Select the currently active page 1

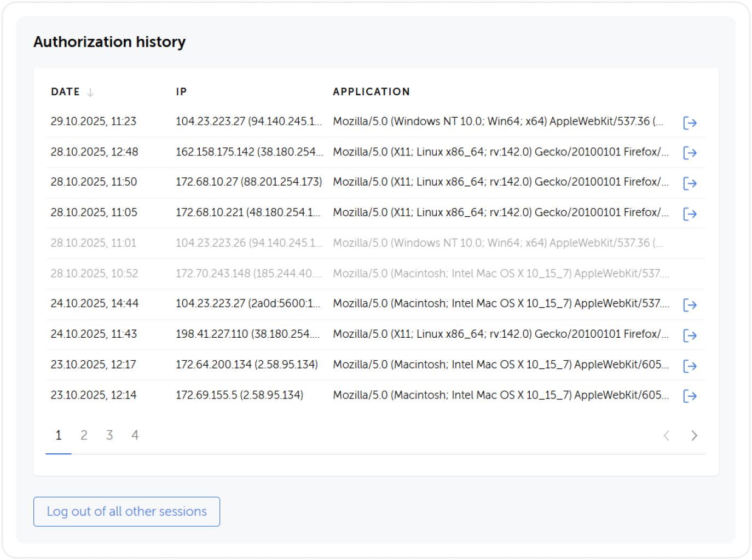click(x=58, y=435)
